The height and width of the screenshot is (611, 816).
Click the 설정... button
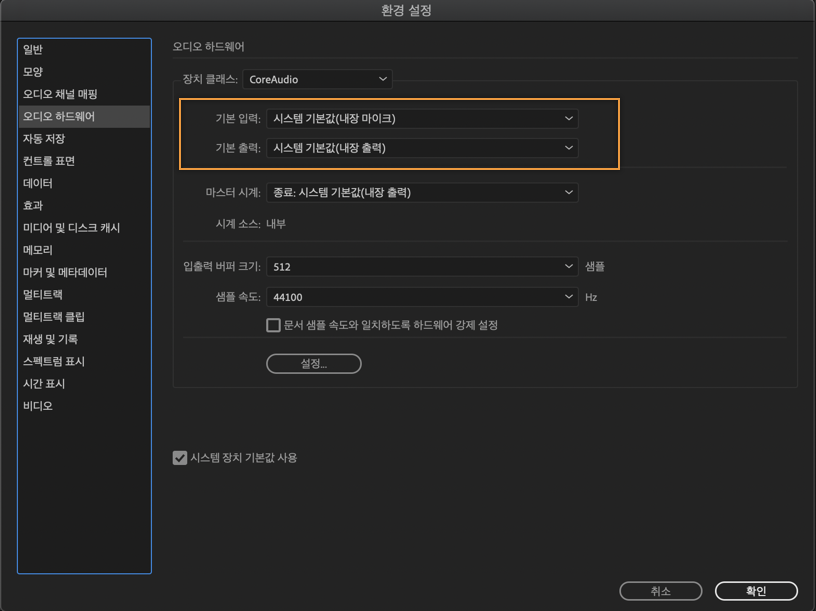click(314, 364)
